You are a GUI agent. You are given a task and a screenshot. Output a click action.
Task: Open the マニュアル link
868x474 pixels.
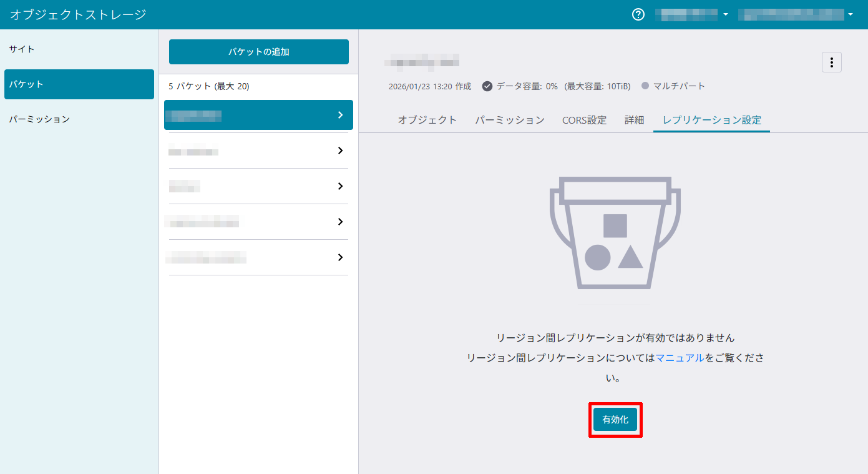click(680, 358)
